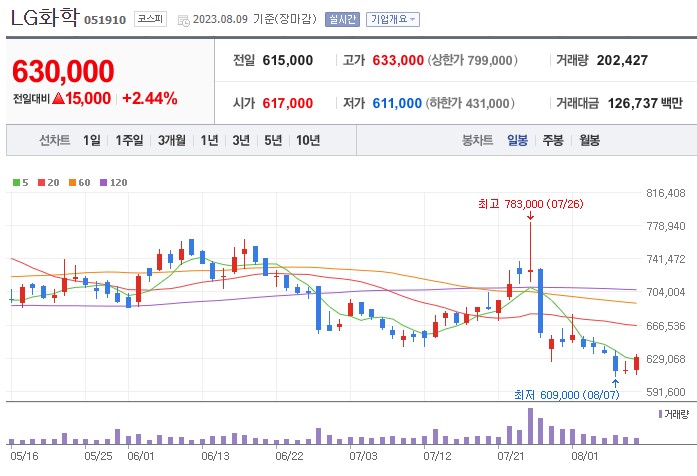Select the 3개월 line chart tab
This screenshot has width=697, height=476.
point(172,140)
